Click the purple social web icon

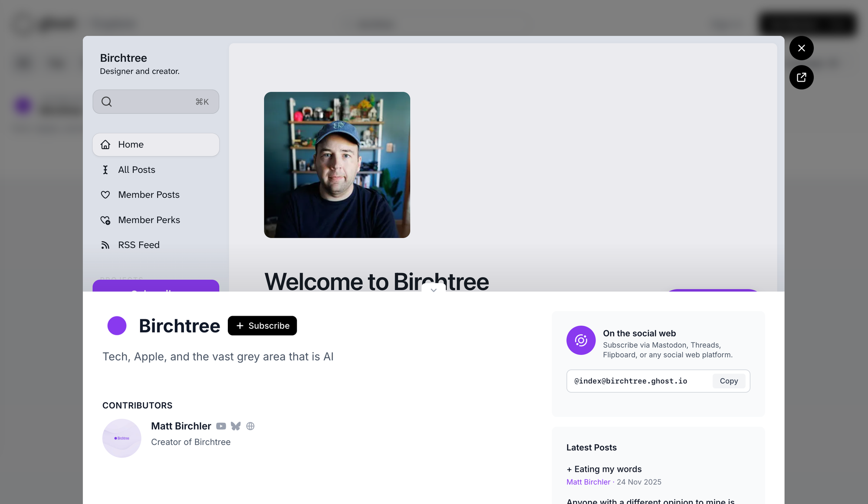[x=581, y=340]
